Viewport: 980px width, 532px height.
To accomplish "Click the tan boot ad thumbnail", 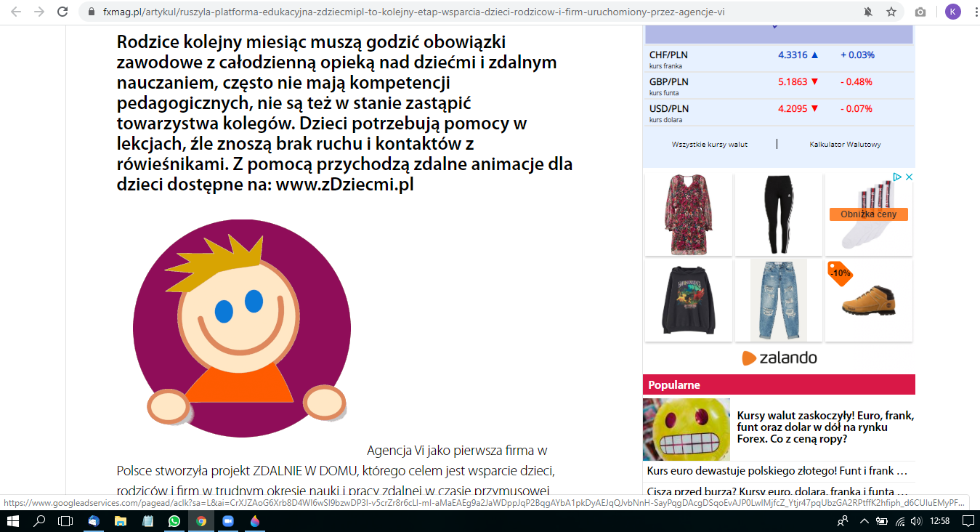I will tap(869, 299).
